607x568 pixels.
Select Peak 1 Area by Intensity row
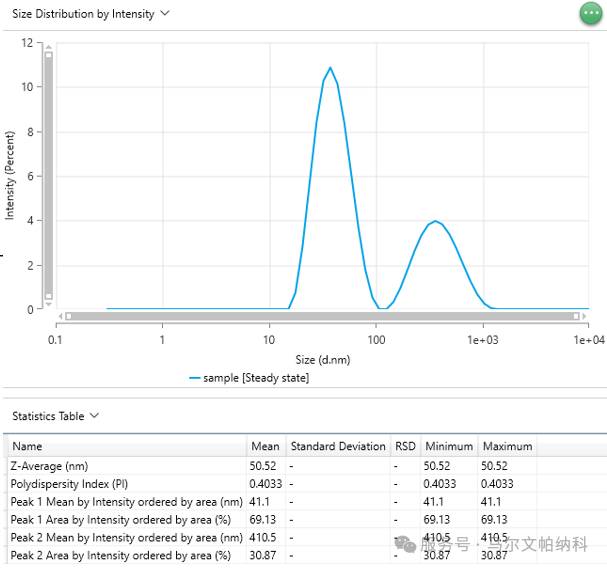pyautogui.click(x=307, y=520)
